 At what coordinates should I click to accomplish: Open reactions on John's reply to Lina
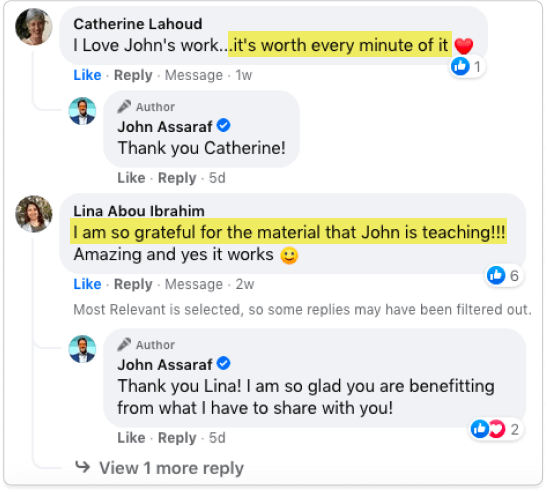pyautogui.click(x=495, y=429)
